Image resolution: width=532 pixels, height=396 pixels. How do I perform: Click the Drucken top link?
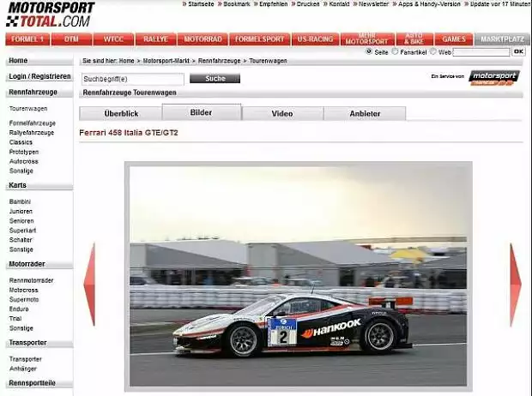[308, 4]
